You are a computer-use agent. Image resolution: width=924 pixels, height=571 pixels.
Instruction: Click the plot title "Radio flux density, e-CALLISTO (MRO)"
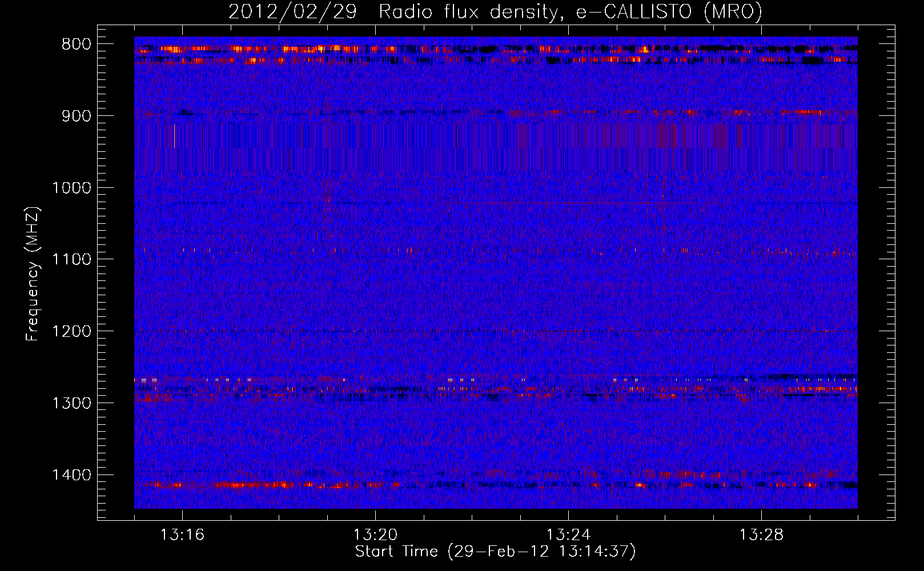[571, 12]
